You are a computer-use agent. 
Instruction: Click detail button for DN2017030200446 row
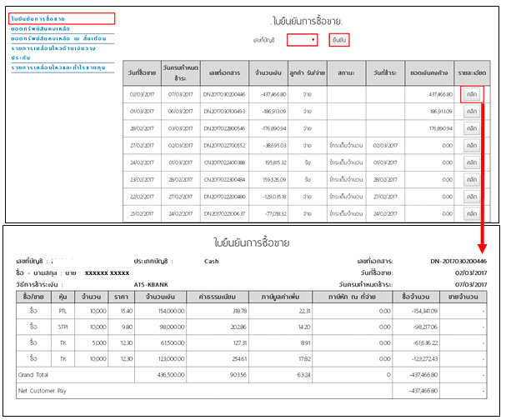pyautogui.click(x=472, y=94)
